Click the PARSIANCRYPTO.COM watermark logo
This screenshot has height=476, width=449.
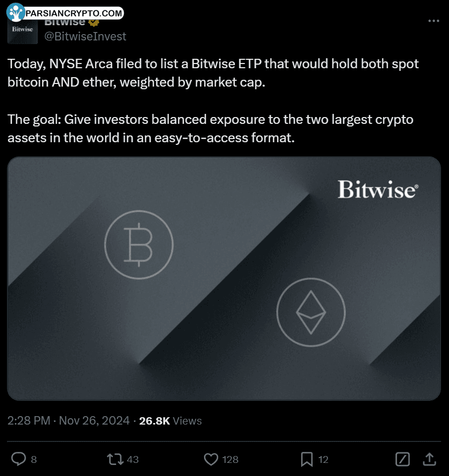(x=65, y=13)
